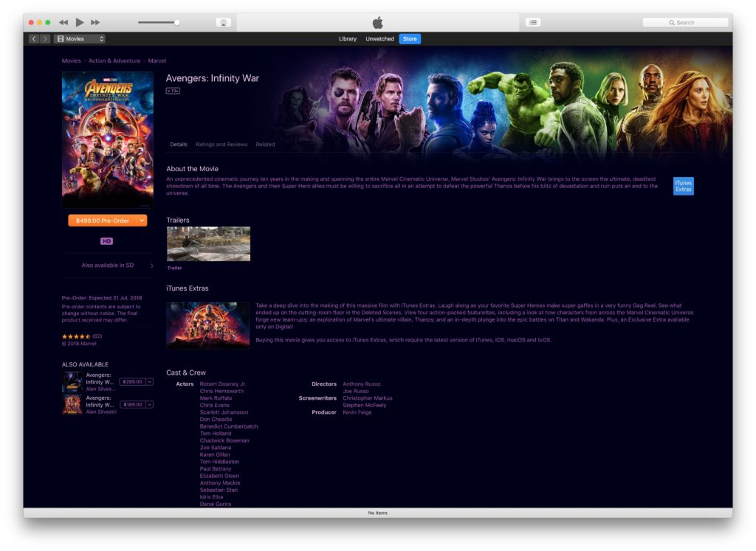
Task: Play the Infinity War trailer thumbnail
Action: tap(208, 244)
